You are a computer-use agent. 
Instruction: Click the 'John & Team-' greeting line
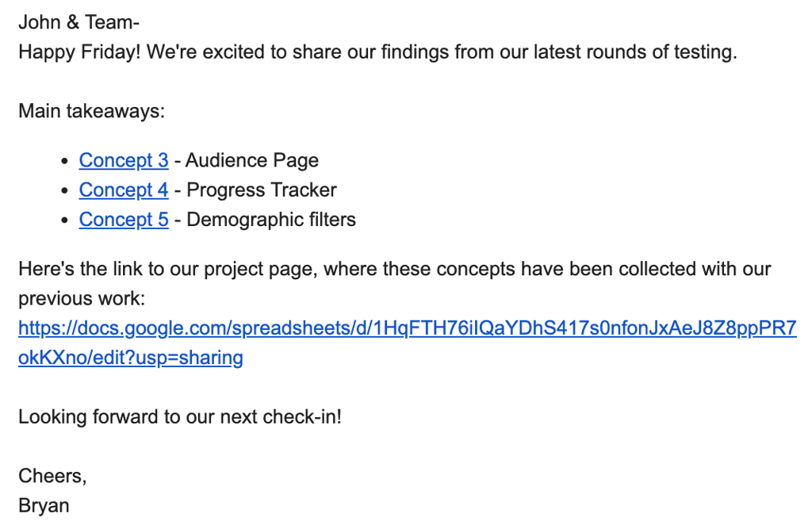(x=79, y=22)
